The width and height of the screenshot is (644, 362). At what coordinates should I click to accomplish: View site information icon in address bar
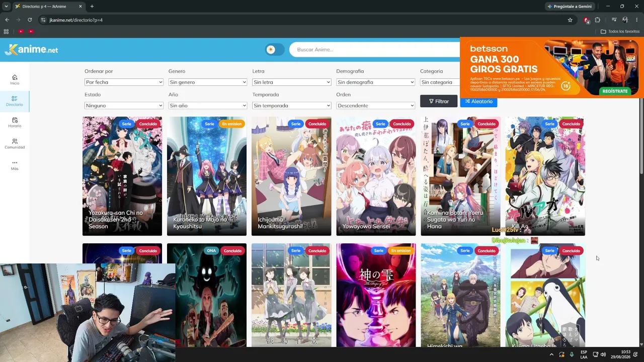point(43,20)
